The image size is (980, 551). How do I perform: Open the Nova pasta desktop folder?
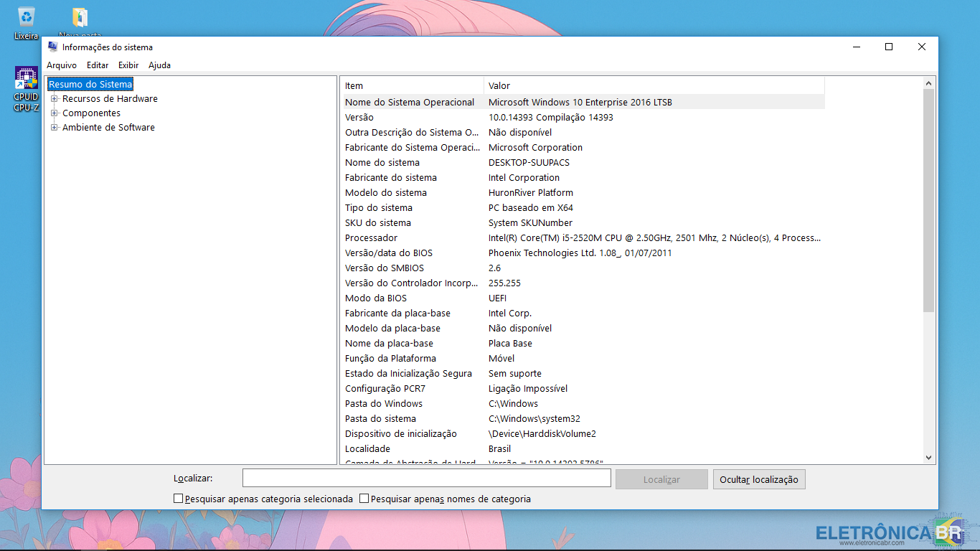[80, 18]
